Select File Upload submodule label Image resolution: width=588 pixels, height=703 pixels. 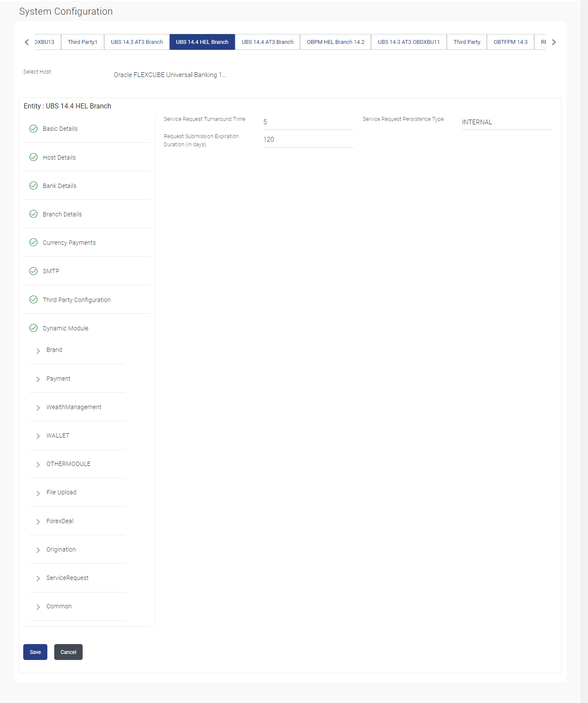point(62,492)
